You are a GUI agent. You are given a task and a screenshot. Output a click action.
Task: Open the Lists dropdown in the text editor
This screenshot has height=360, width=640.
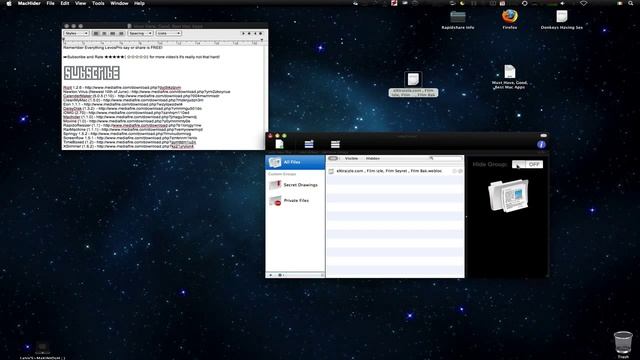pyautogui.click(x=168, y=33)
